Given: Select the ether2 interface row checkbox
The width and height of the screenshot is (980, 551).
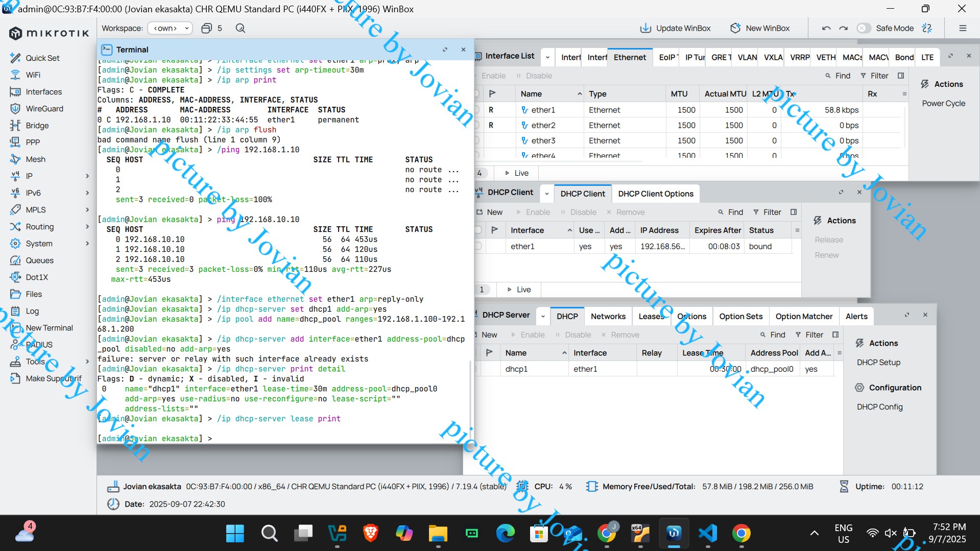Looking at the screenshot, I should (x=476, y=125).
